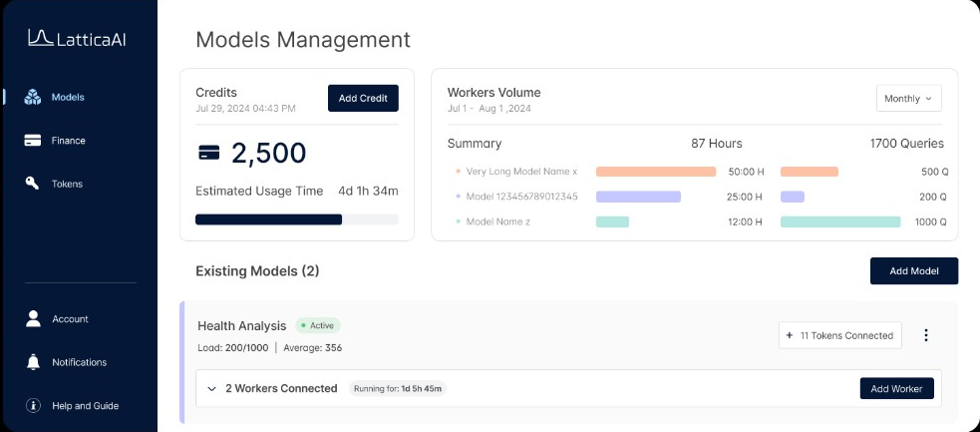Click the Very Long Model Name x label
The height and width of the screenshot is (432, 980).
click(x=521, y=172)
